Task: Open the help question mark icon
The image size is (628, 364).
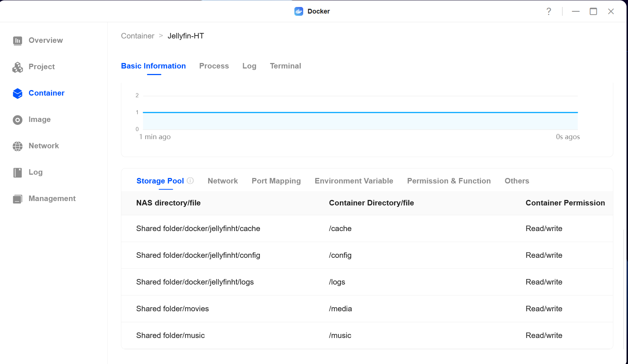Action: click(548, 11)
